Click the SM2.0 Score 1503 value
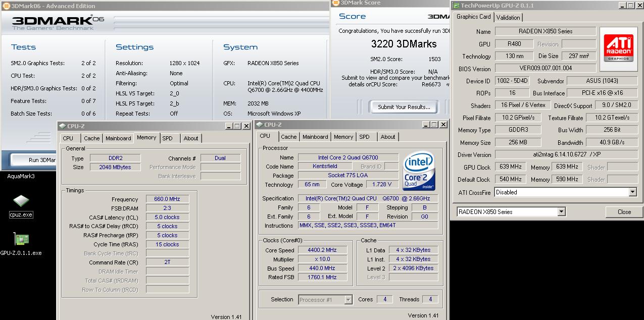 434,59
